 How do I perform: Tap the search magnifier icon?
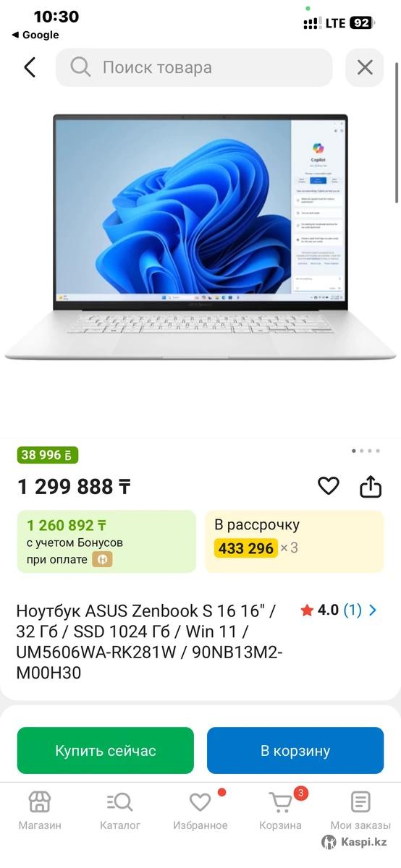coord(80,67)
